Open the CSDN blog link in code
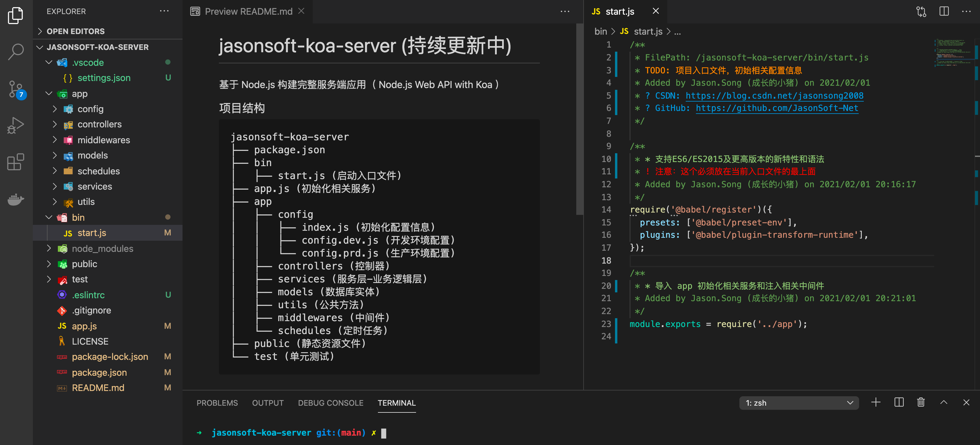The image size is (980, 445). (774, 96)
